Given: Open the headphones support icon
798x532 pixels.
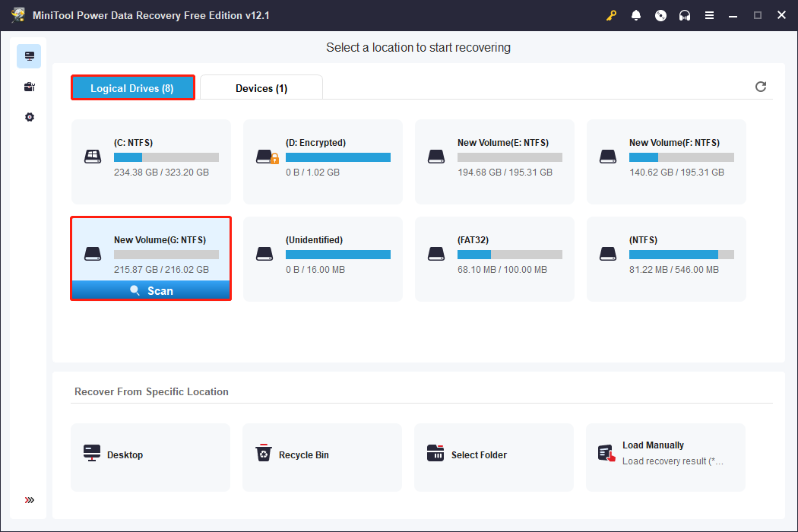Looking at the screenshot, I should click(685, 15).
